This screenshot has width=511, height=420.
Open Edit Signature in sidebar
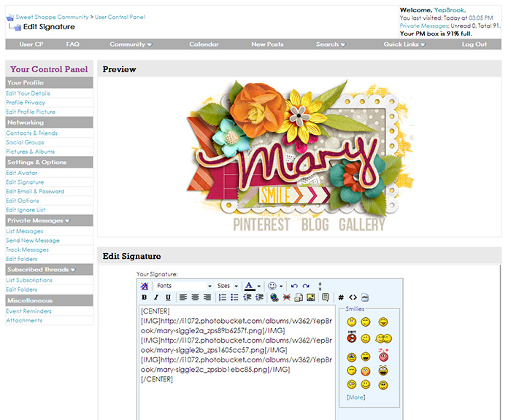click(x=25, y=182)
